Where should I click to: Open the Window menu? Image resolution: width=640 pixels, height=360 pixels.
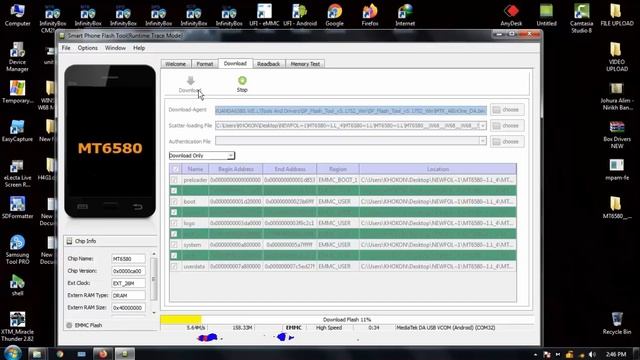pos(116,48)
